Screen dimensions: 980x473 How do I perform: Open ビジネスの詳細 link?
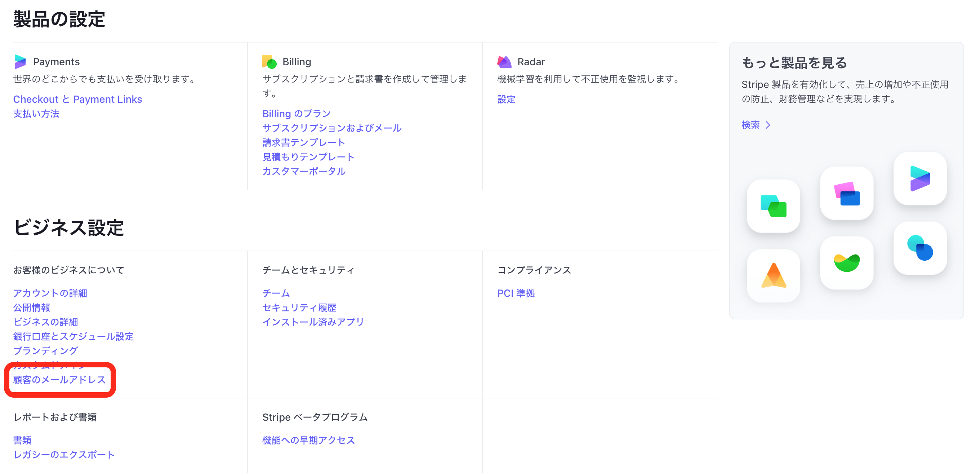coord(46,322)
